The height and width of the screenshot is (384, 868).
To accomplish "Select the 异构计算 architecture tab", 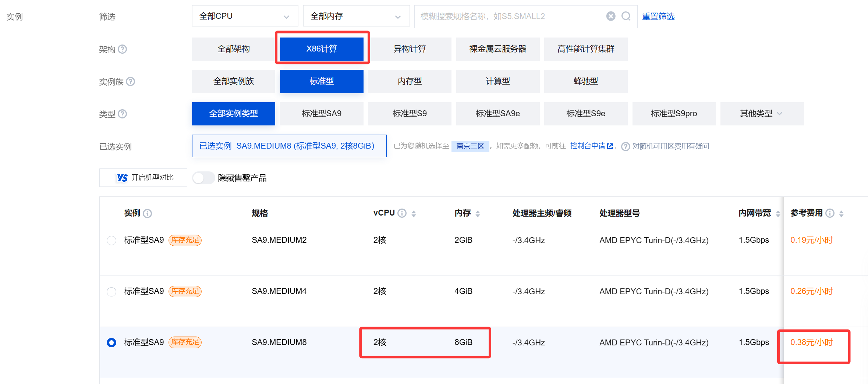I will point(410,49).
